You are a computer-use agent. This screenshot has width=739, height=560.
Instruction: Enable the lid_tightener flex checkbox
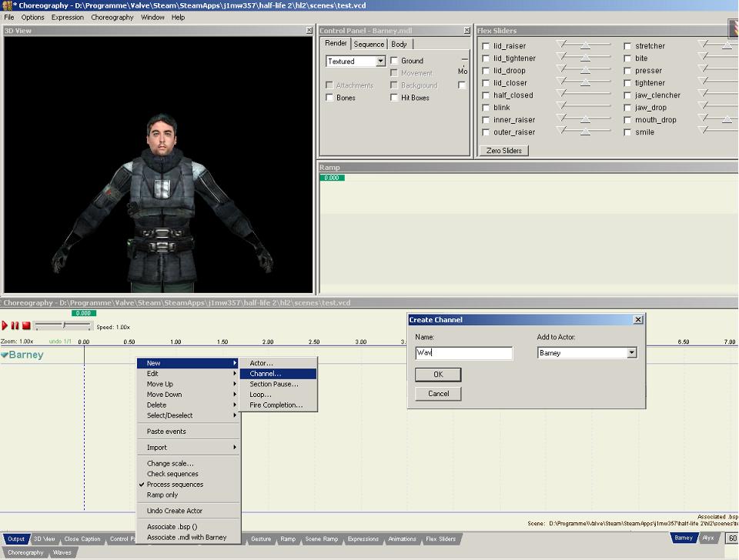pos(486,58)
